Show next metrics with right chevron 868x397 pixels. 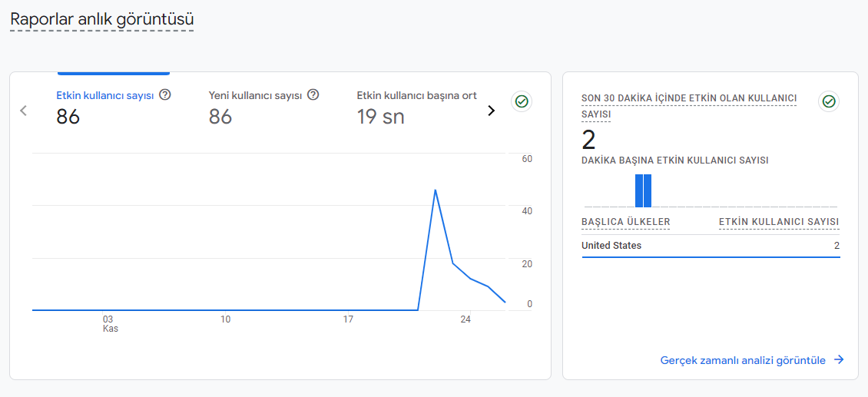click(x=491, y=111)
